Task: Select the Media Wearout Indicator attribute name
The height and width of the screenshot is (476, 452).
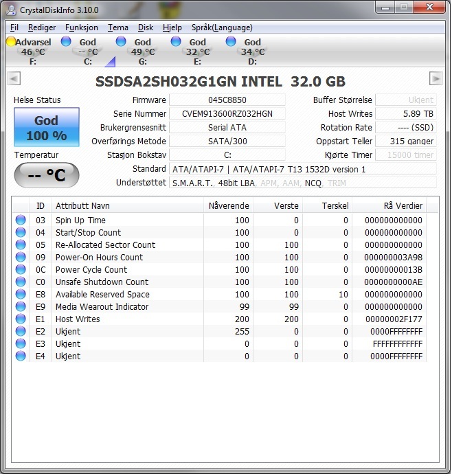Action: click(102, 306)
